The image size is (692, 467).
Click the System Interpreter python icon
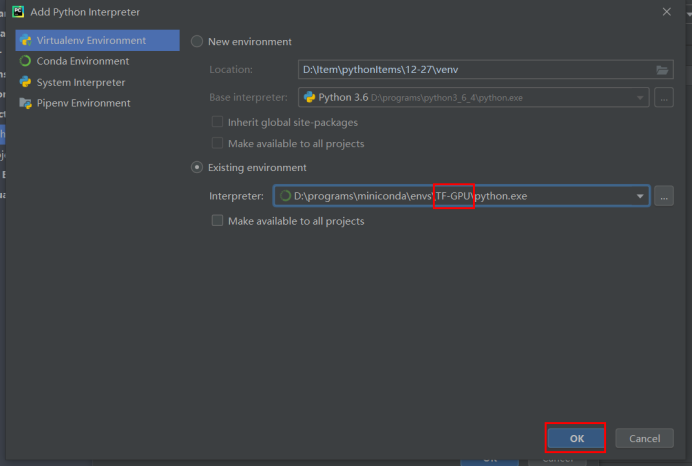click(26, 82)
